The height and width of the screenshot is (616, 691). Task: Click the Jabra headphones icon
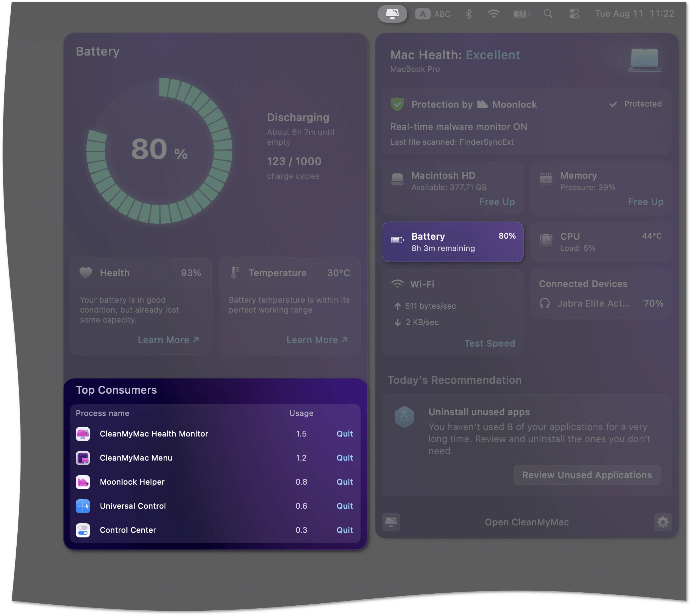pos(545,303)
